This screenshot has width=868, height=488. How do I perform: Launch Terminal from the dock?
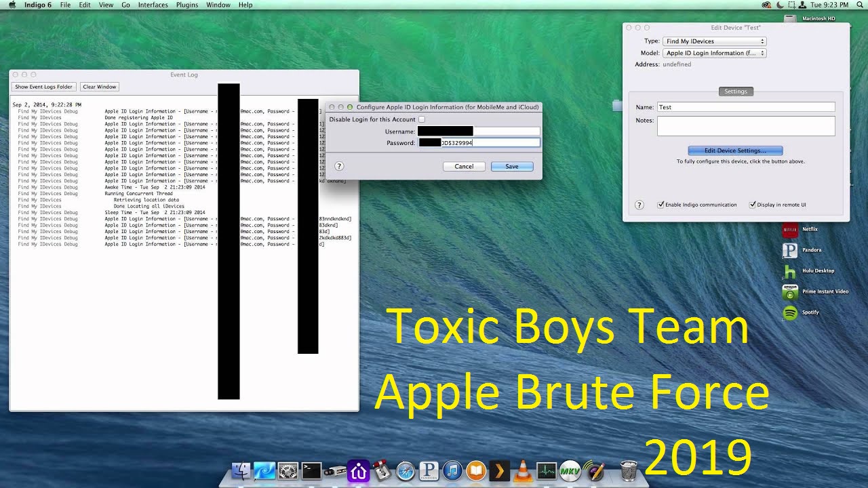point(311,470)
